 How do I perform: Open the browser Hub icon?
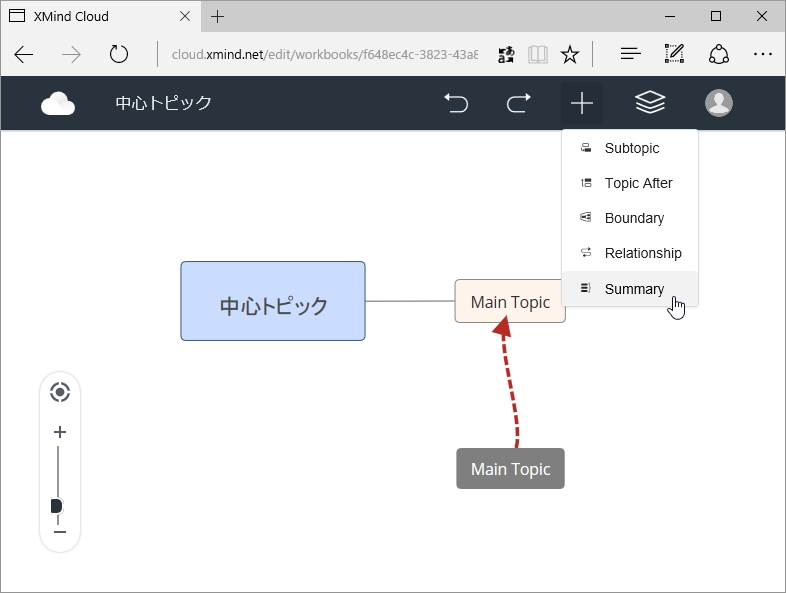(631, 54)
